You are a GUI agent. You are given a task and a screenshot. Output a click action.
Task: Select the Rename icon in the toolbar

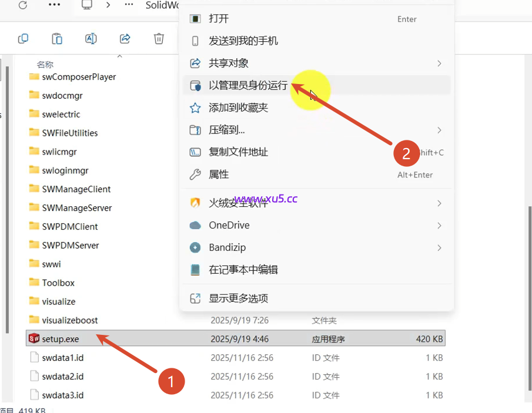click(x=91, y=38)
